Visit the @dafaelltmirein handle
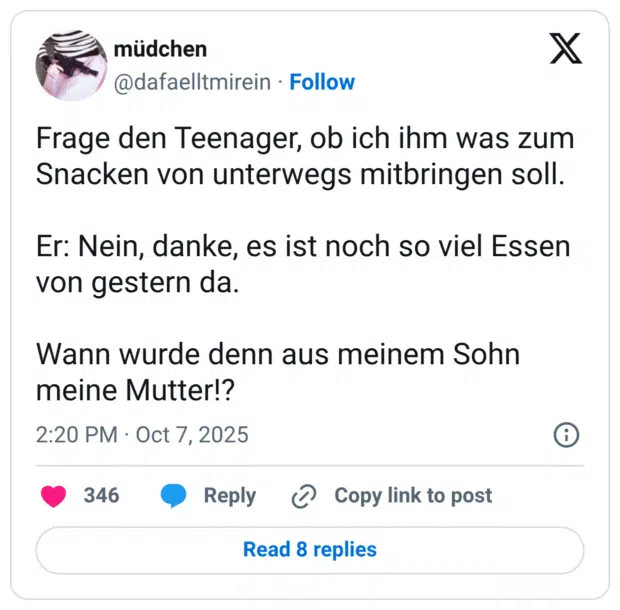The width and height of the screenshot is (620, 610). (192, 82)
